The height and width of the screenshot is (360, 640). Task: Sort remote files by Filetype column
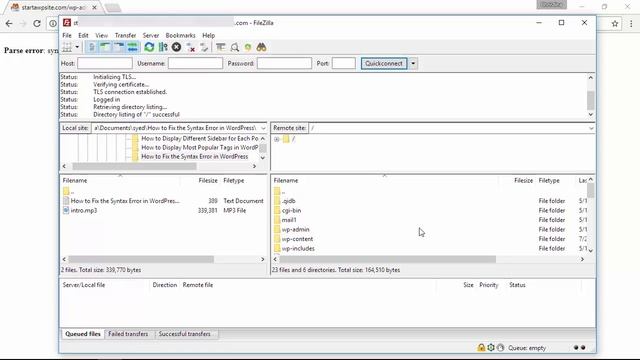coord(549,180)
